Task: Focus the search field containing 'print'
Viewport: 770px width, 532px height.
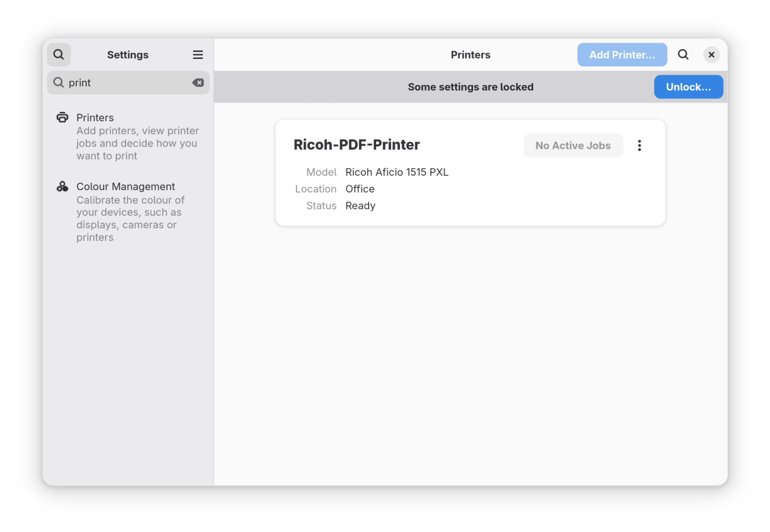Action: coord(128,82)
